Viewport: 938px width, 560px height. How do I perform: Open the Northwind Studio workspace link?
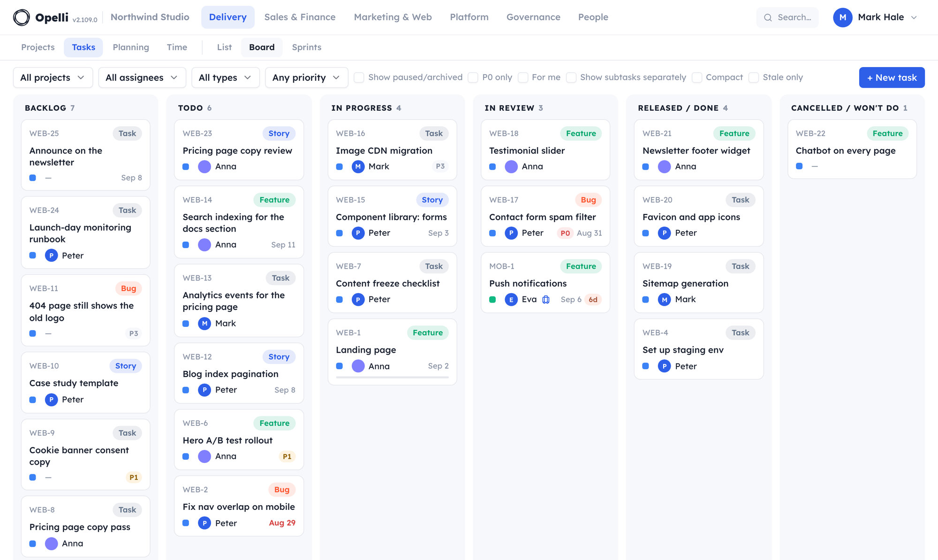click(x=150, y=17)
